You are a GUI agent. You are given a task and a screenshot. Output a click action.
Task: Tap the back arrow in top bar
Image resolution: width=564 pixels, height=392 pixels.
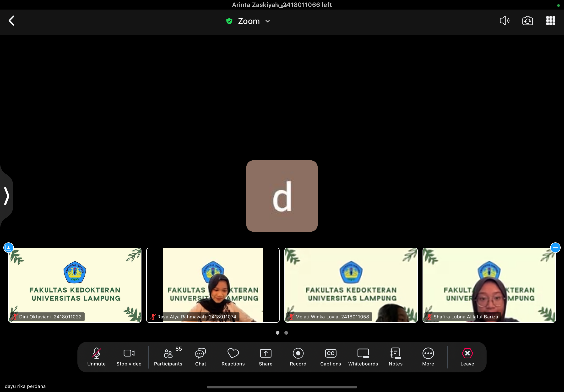click(x=11, y=21)
